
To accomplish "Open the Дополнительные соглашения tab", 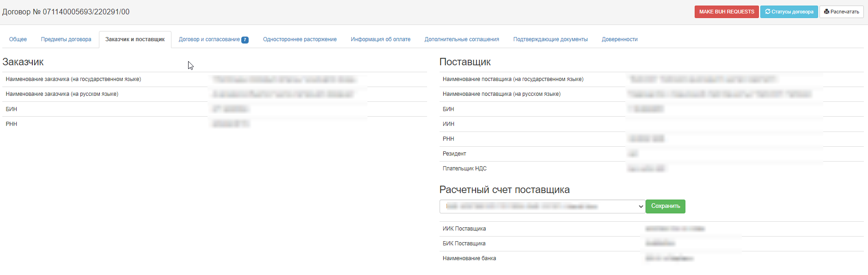I will click(x=462, y=39).
